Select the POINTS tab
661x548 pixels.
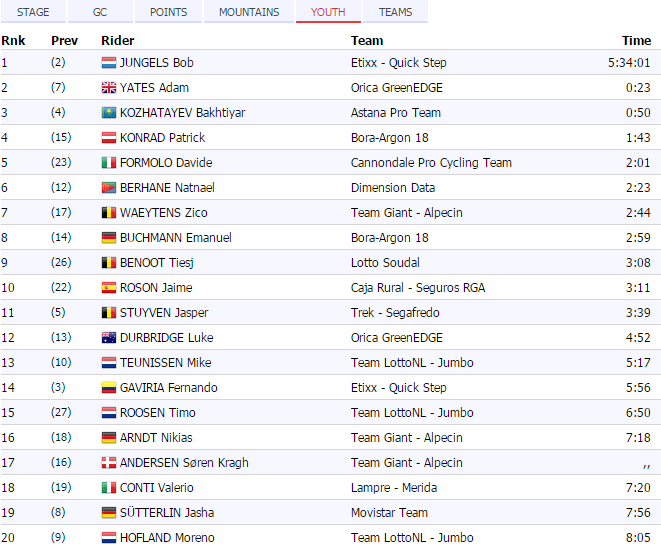(168, 12)
